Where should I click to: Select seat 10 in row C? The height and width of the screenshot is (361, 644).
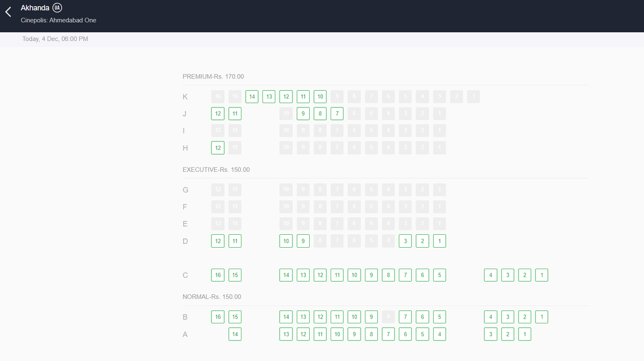click(354, 275)
